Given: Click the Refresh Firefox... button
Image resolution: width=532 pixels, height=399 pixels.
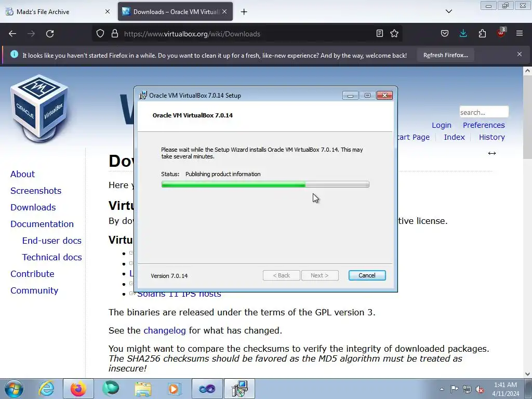Looking at the screenshot, I should [x=445, y=55].
